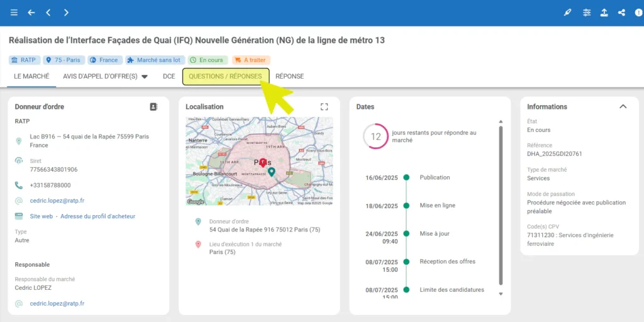Go to previous tender chevron
This screenshot has width=644, height=322.
48,13
